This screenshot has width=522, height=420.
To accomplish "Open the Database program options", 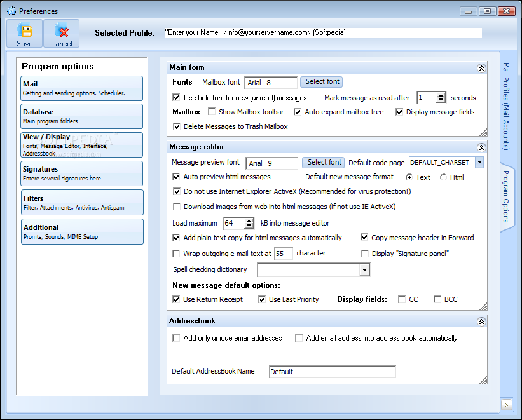I will 82,116.
